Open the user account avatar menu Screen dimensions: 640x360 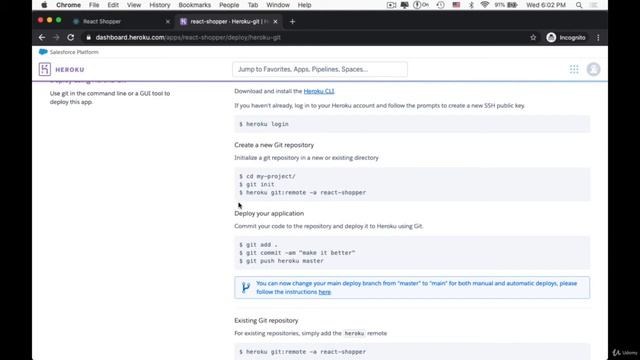593,69
